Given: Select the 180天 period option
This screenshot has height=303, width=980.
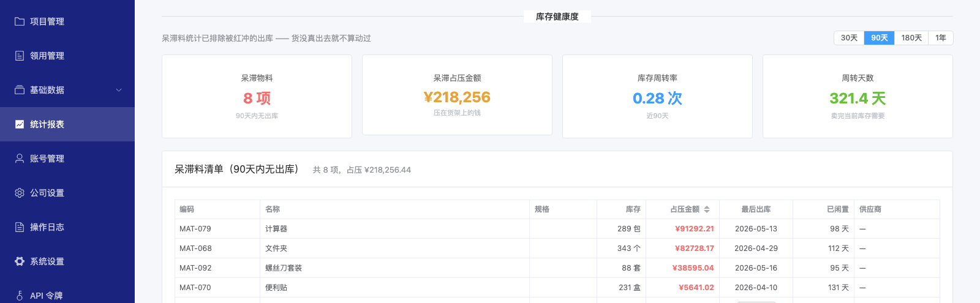Looking at the screenshot, I should pyautogui.click(x=911, y=38).
